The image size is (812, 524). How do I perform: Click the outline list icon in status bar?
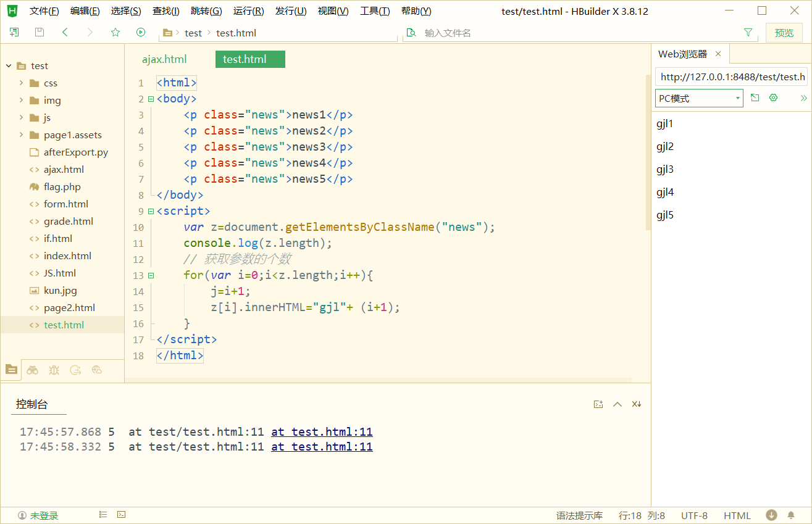click(103, 515)
